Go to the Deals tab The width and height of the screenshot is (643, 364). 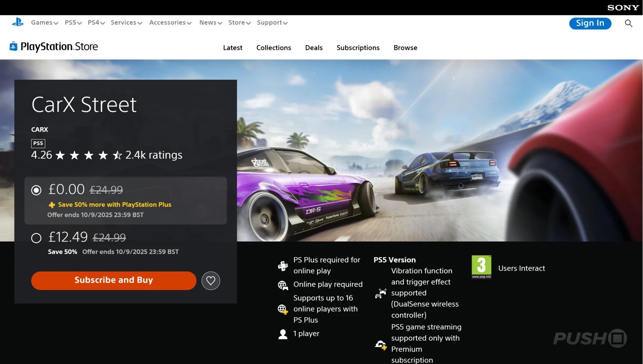(313, 48)
